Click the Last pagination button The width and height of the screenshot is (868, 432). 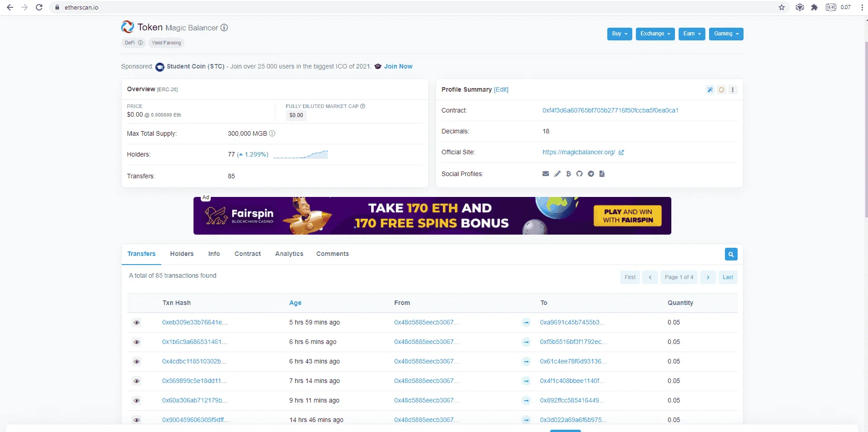coord(728,277)
